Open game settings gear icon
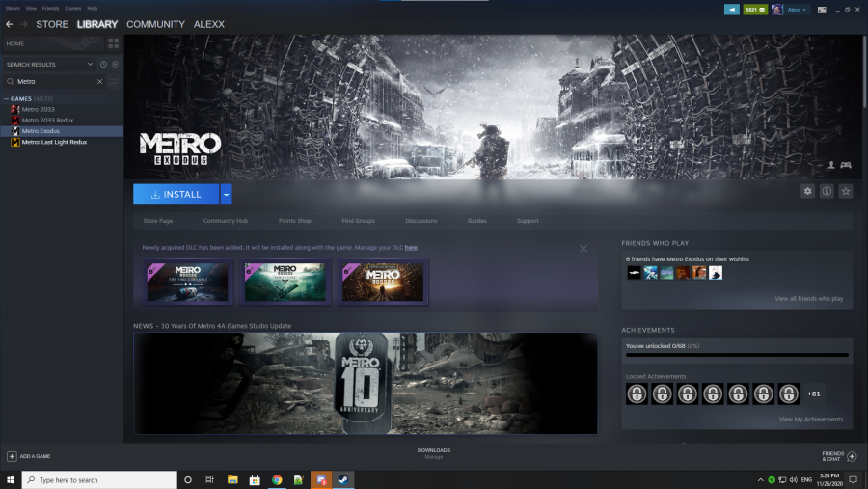Viewport: 868px width, 489px height. (808, 192)
